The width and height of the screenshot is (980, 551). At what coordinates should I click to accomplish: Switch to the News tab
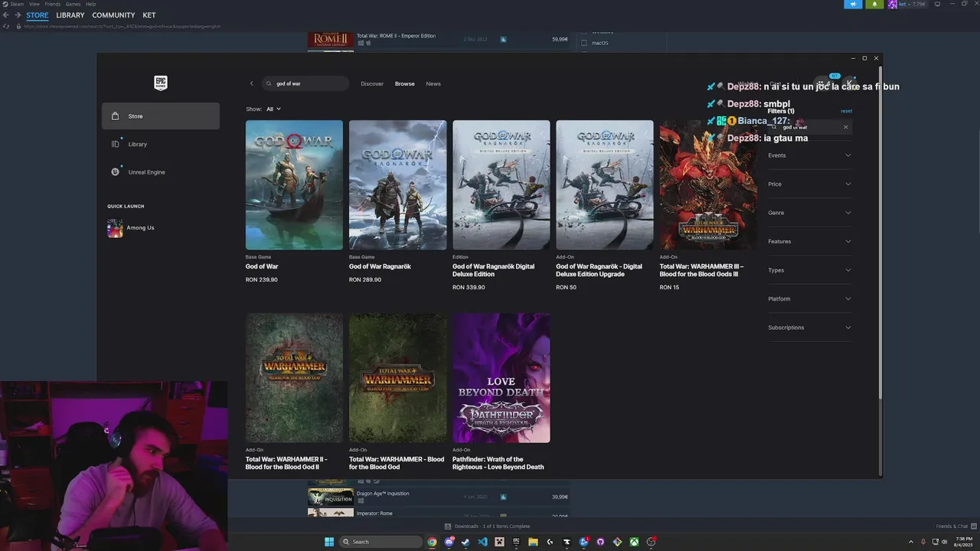click(x=433, y=83)
